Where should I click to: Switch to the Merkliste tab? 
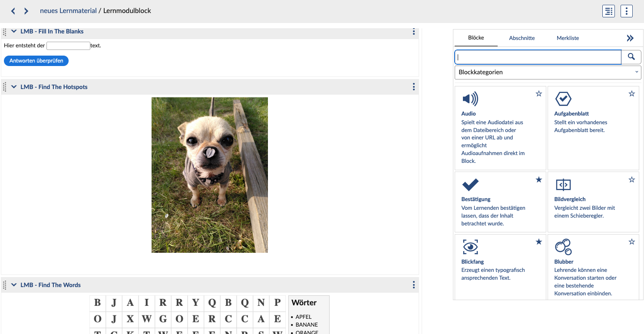tap(568, 38)
